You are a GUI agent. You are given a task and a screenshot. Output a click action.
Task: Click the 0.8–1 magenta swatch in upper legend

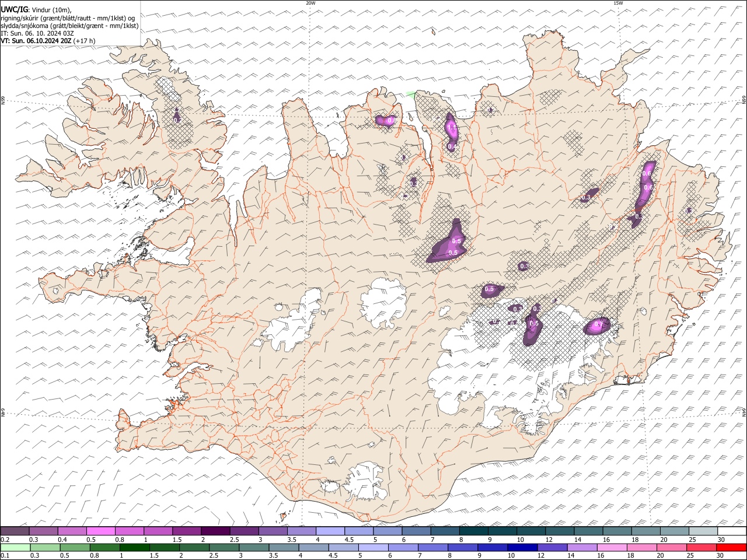(130, 531)
